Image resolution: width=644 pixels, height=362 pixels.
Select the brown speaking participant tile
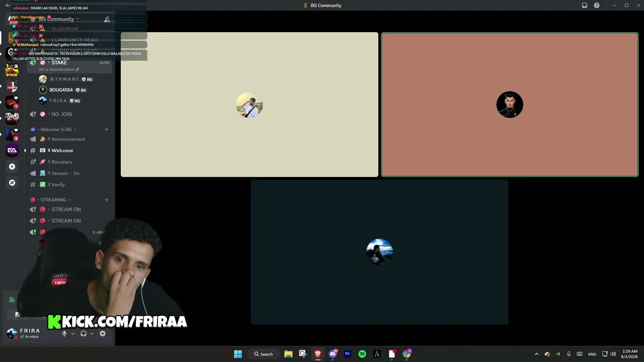(510, 105)
